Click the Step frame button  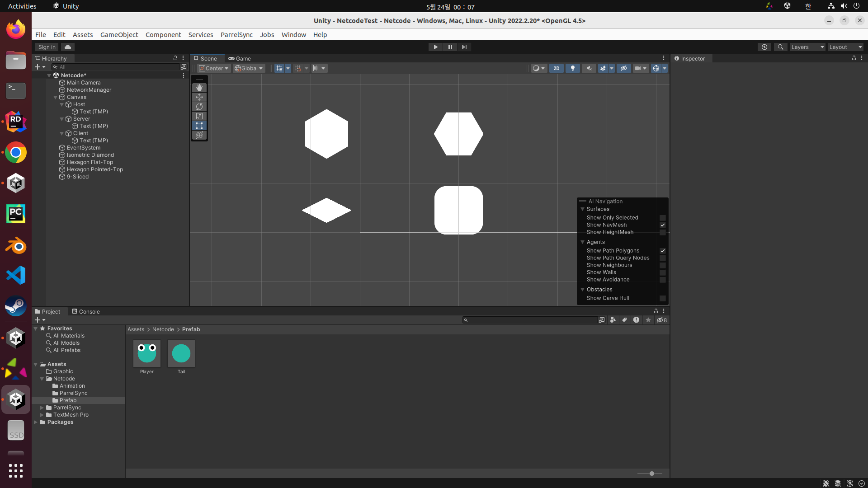(464, 47)
